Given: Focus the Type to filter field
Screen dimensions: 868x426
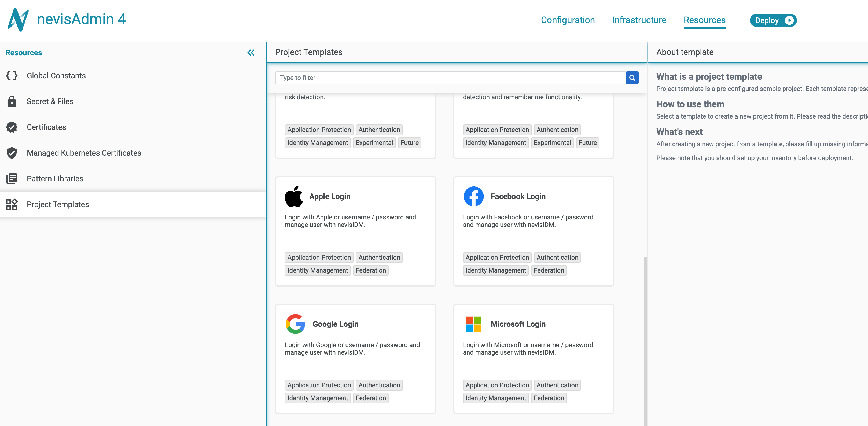Looking at the screenshot, I should (450, 78).
